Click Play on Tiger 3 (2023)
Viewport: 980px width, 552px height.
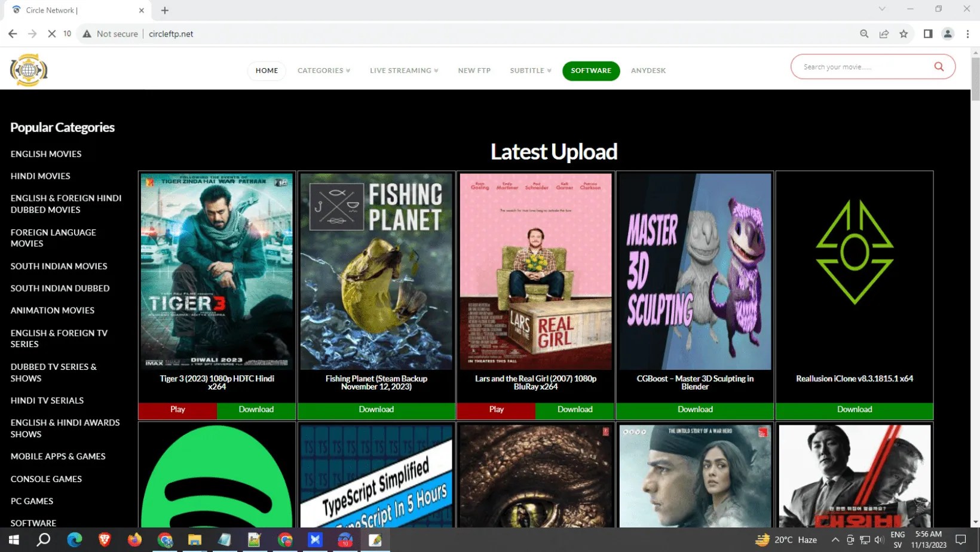177,410
